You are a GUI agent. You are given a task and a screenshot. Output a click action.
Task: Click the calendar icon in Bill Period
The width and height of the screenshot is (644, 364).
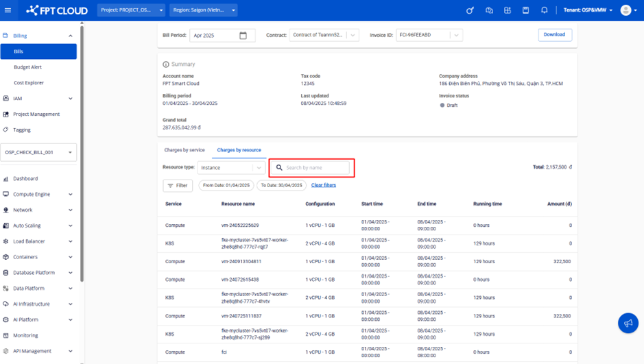pos(243,36)
